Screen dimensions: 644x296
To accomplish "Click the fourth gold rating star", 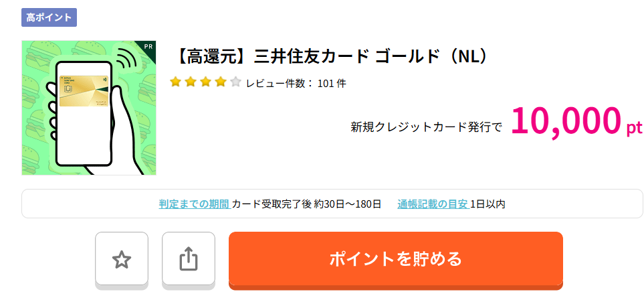I will click(221, 82).
